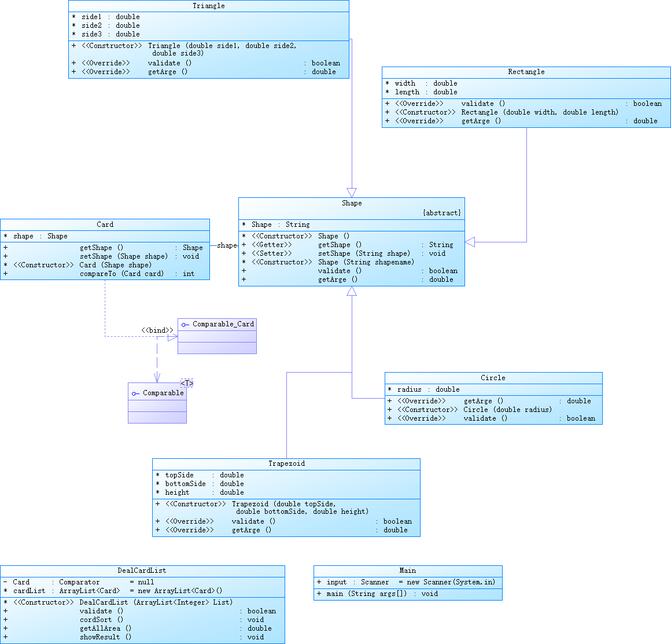Click the generalization arrowhead from Rectangle into Shape
Screen dimensions: 671x644
tap(470, 242)
